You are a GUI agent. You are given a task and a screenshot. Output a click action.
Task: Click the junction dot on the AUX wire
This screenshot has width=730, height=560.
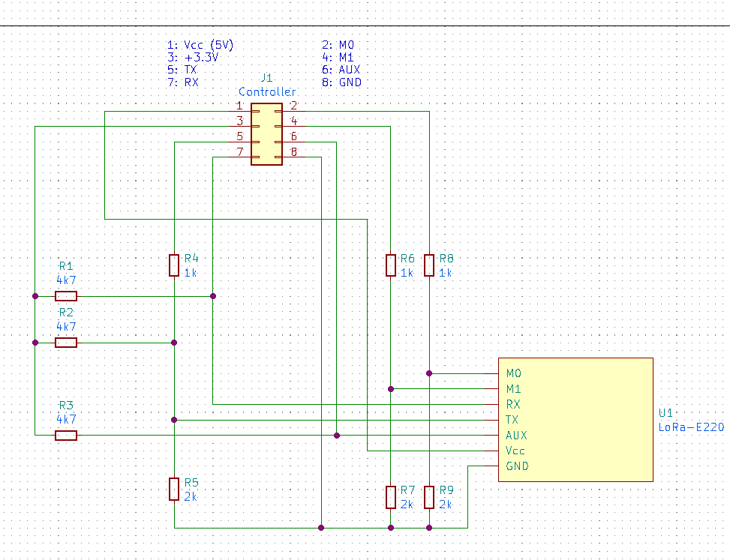pos(337,436)
